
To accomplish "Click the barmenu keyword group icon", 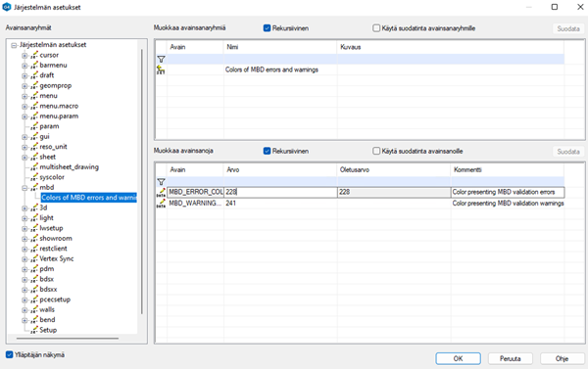I will click(34, 66).
